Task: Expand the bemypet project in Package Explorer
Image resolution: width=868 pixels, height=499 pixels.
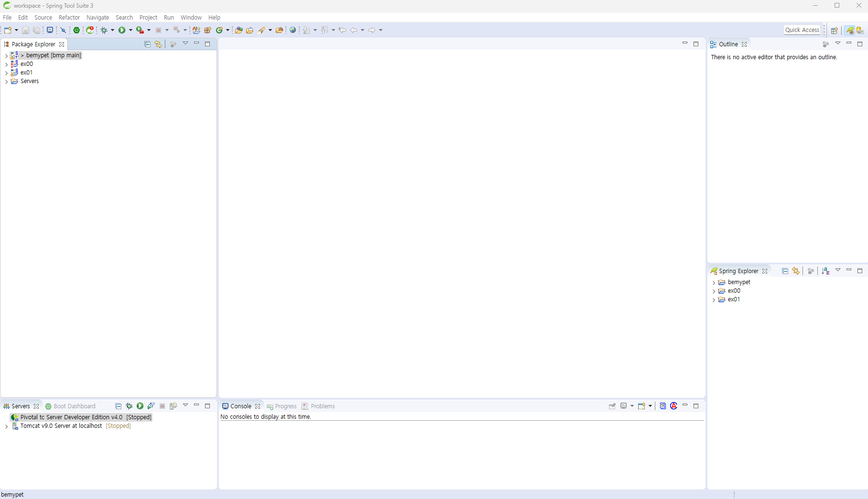Action: coord(6,56)
